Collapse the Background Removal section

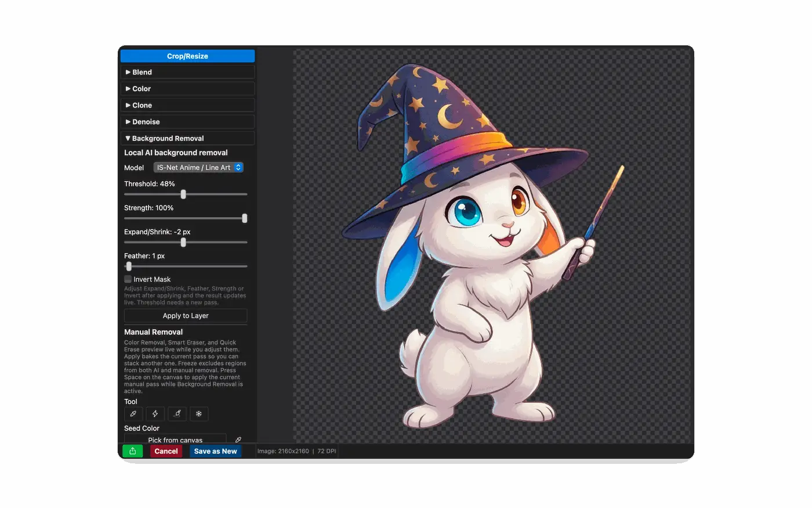pyautogui.click(x=187, y=138)
